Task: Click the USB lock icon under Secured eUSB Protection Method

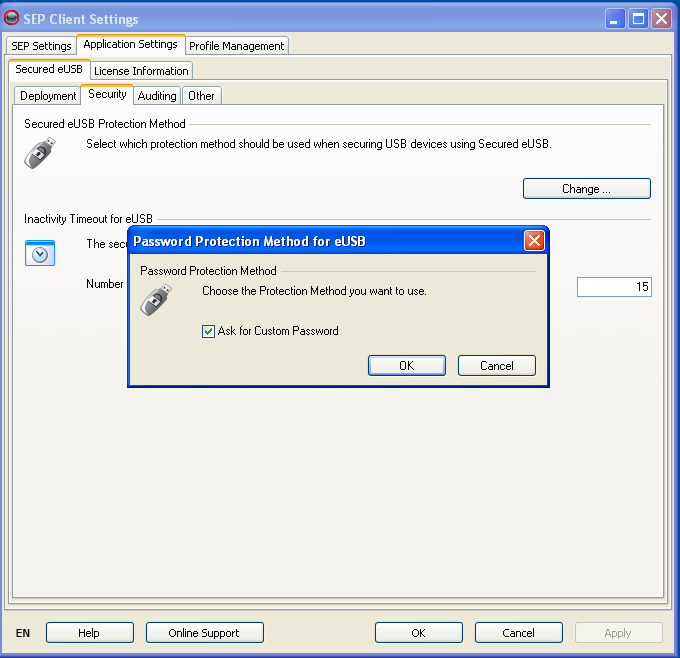Action: pyautogui.click(x=40, y=153)
